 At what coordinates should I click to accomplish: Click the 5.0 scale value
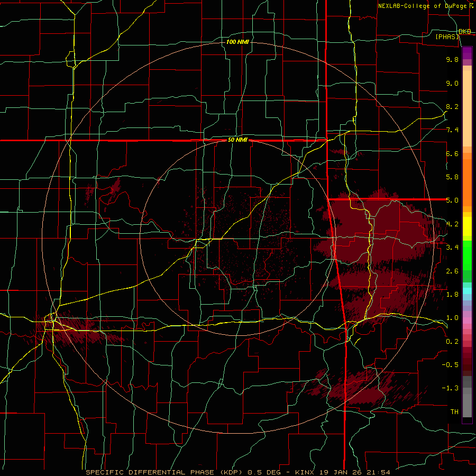[x=452, y=200]
